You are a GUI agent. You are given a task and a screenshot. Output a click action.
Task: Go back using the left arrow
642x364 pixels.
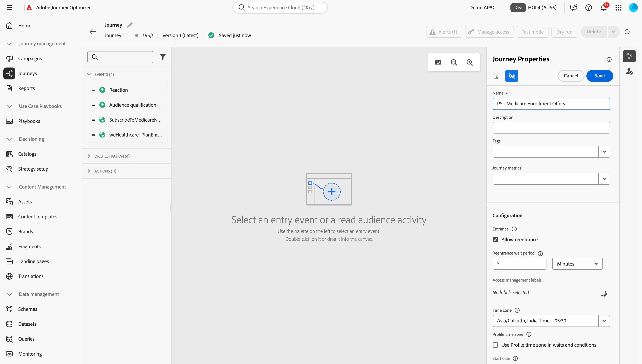coord(93,32)
